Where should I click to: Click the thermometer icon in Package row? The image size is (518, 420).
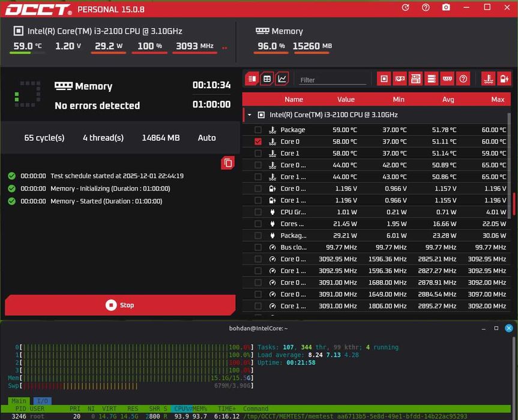(x=273, y=130)
